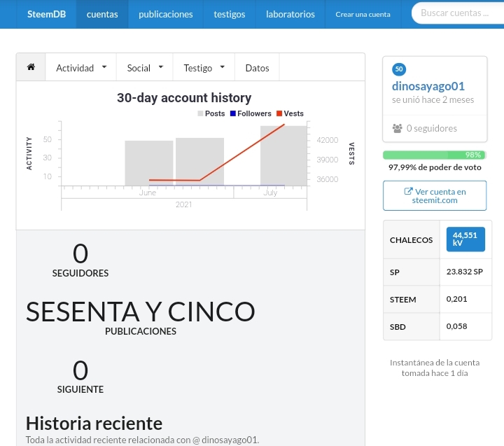504x446 pixels.
Task: Expand the Actividad dropdown
Action: (81, 67)
